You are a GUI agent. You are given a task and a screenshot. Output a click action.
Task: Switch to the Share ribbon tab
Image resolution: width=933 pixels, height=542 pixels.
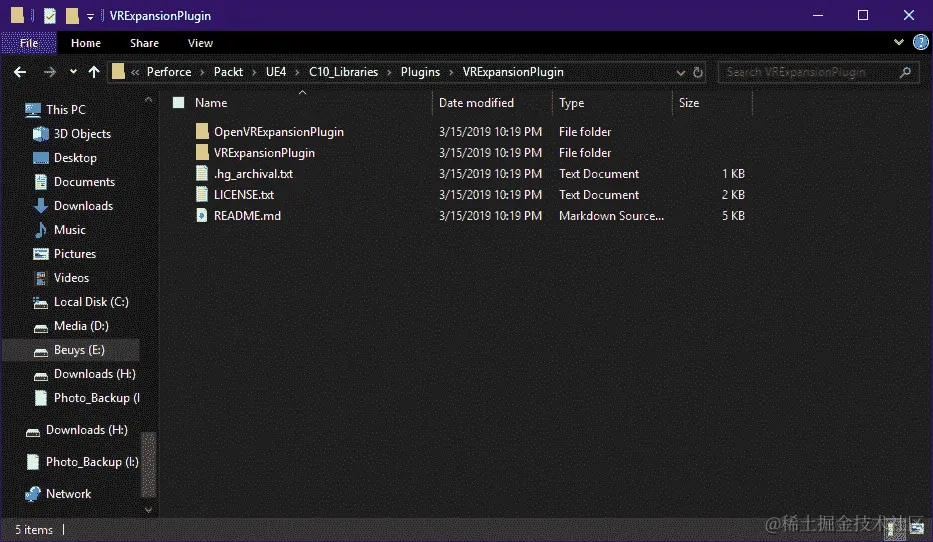145,43
